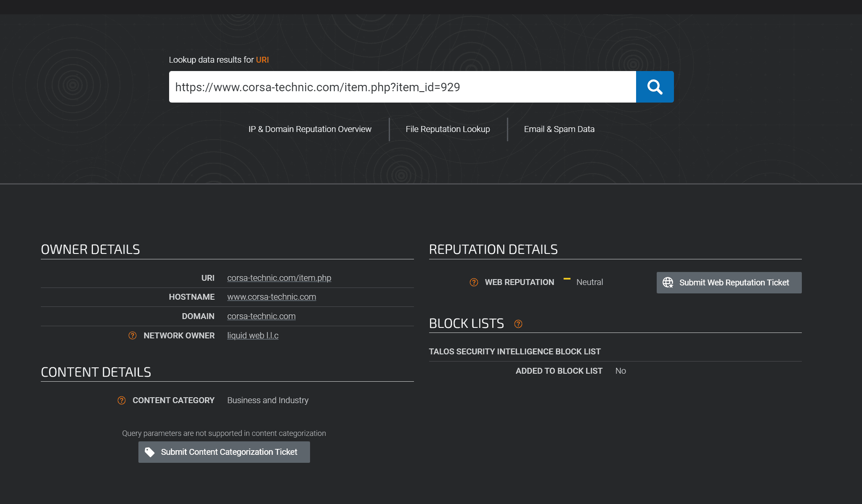862x504 pixels.
Task: Click the 'No' block list value
Action: 621,371
